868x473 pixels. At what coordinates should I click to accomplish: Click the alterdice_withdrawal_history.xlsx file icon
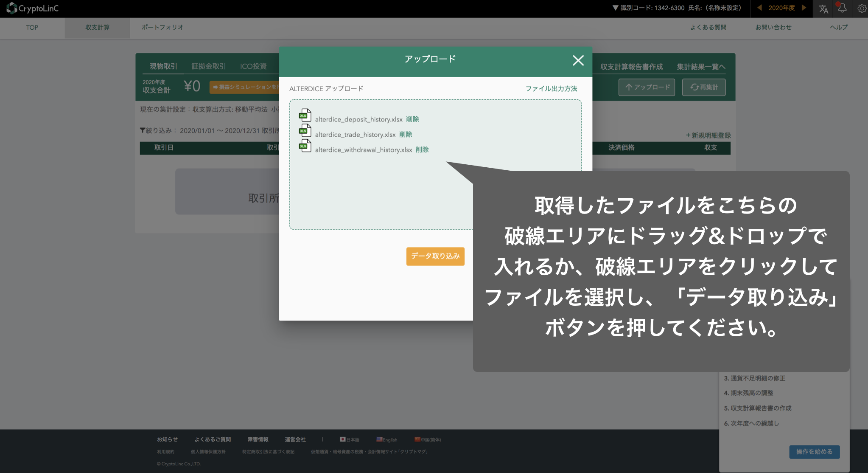pyautogui.click(x=305, y=146)
